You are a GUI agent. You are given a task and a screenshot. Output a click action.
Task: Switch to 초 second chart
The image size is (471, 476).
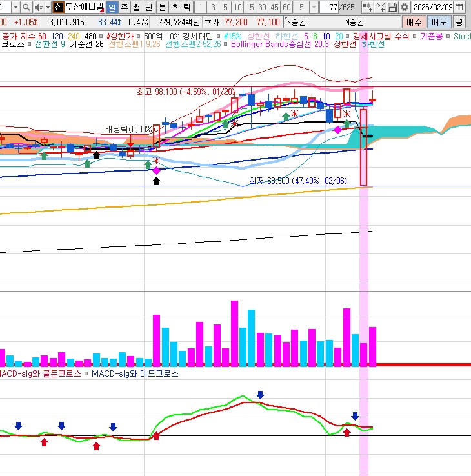coord(175,7)
